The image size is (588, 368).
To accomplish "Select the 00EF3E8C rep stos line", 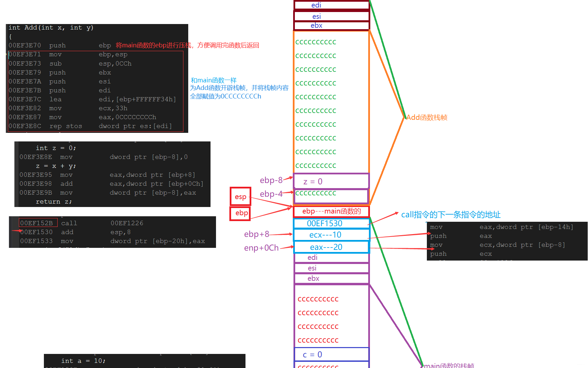I will (x=90, y=126).
